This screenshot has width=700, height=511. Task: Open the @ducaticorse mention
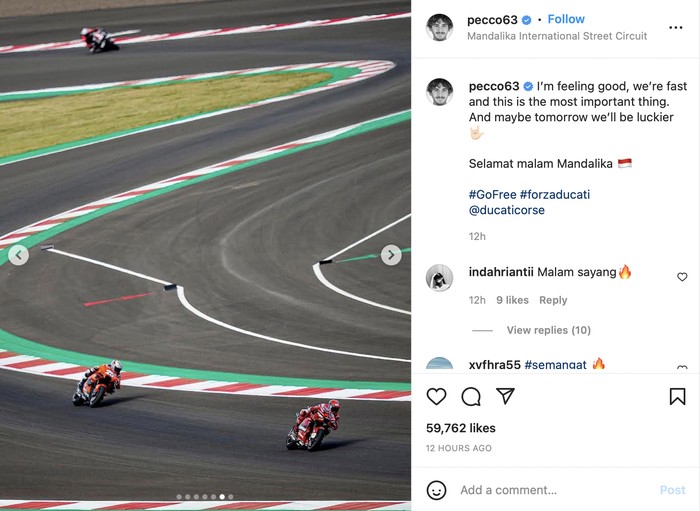[x=508, y=211]
